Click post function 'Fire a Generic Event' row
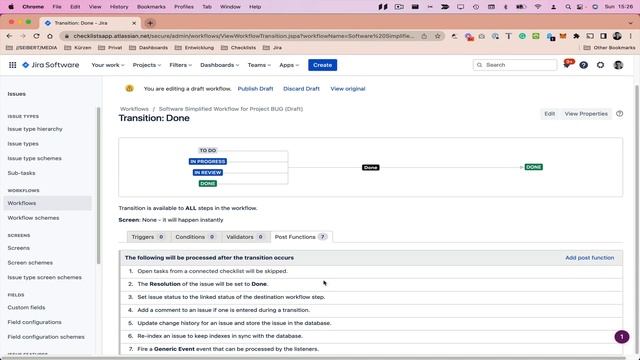The height and width of the screenshot is (360, 640). pos(371,349)
